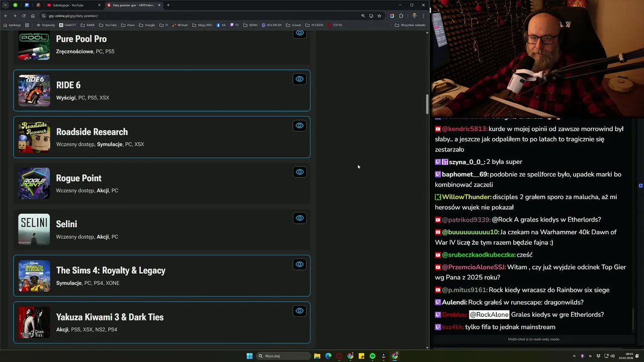Expand the Mapy RPG bookmarks folder

202,25
